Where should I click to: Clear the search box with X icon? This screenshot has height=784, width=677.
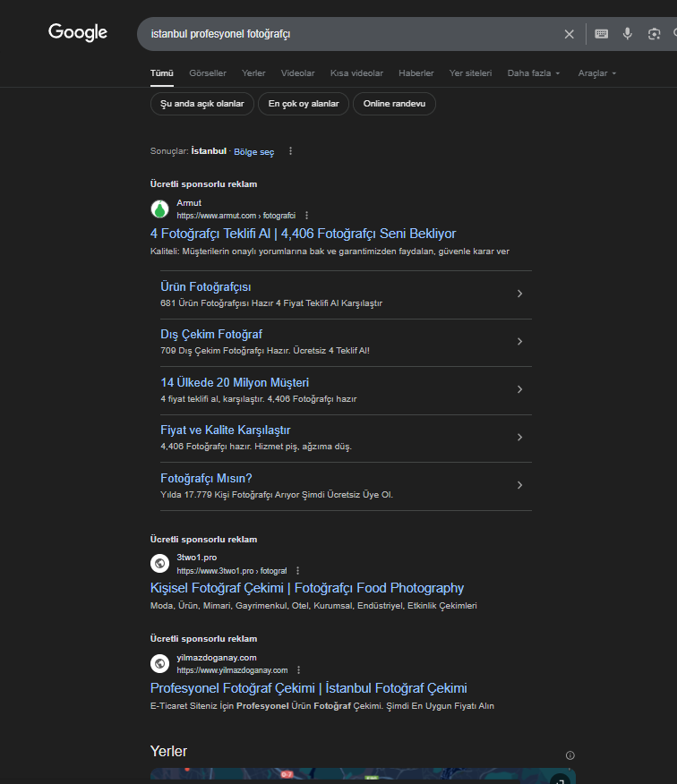pyautogui.click(x=569, y=34)
